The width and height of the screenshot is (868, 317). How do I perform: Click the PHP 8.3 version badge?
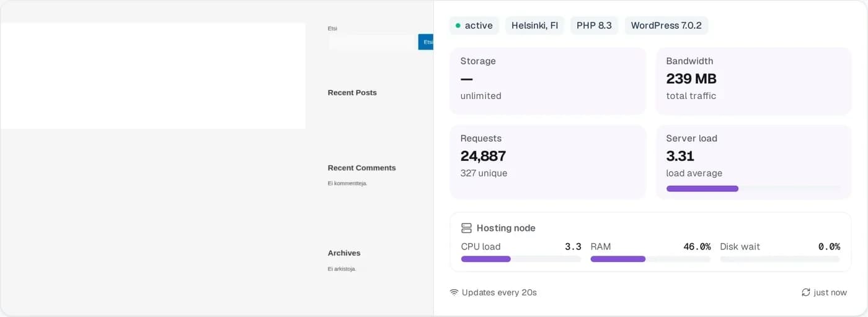click(x=594, y=25)
